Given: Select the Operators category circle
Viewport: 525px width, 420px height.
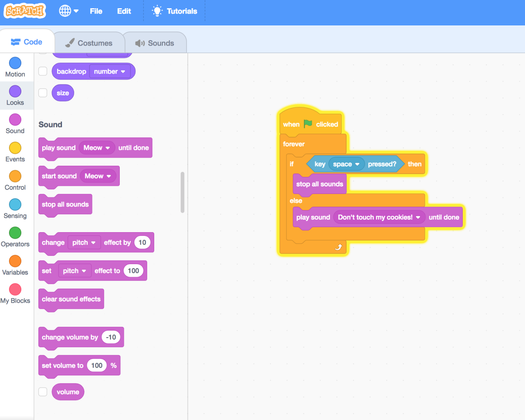Looking at the screenshot, I should 15,233.
